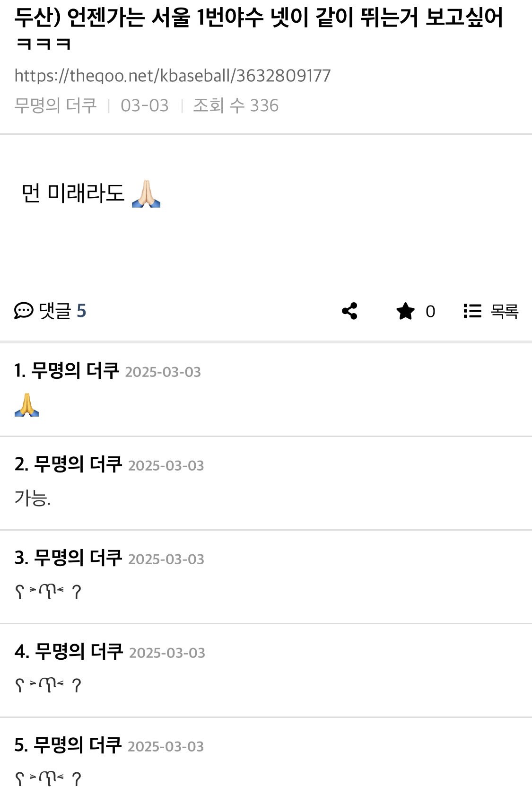Screen dimensions: 532x804
Task: Tap the comment bubble icon
Action: [24, 311]
